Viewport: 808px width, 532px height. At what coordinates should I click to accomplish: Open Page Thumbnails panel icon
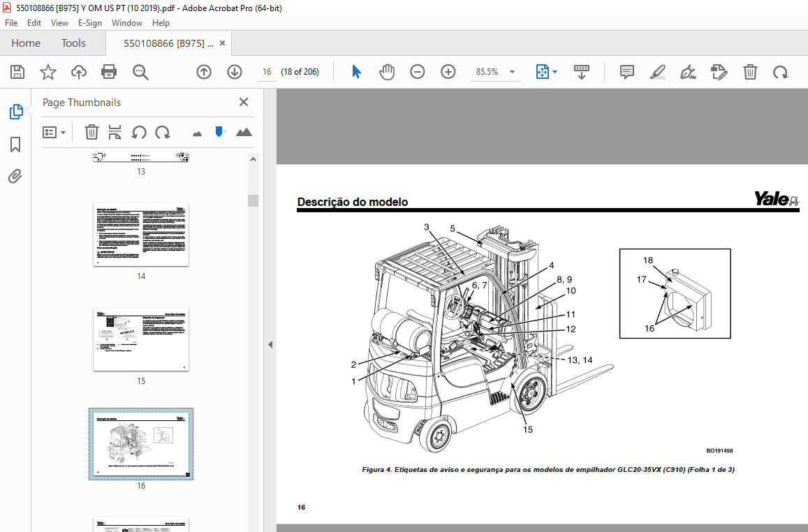point(16,111)
